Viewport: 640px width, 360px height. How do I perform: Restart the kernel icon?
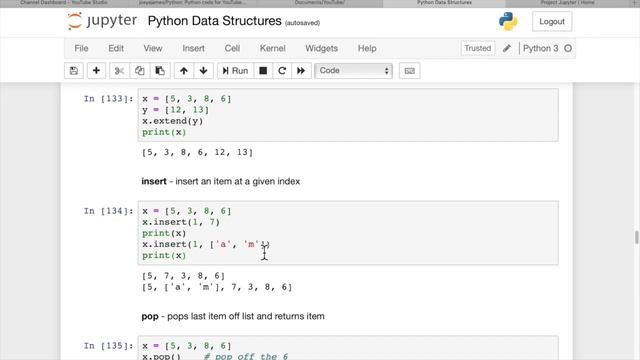coord(282,71)
